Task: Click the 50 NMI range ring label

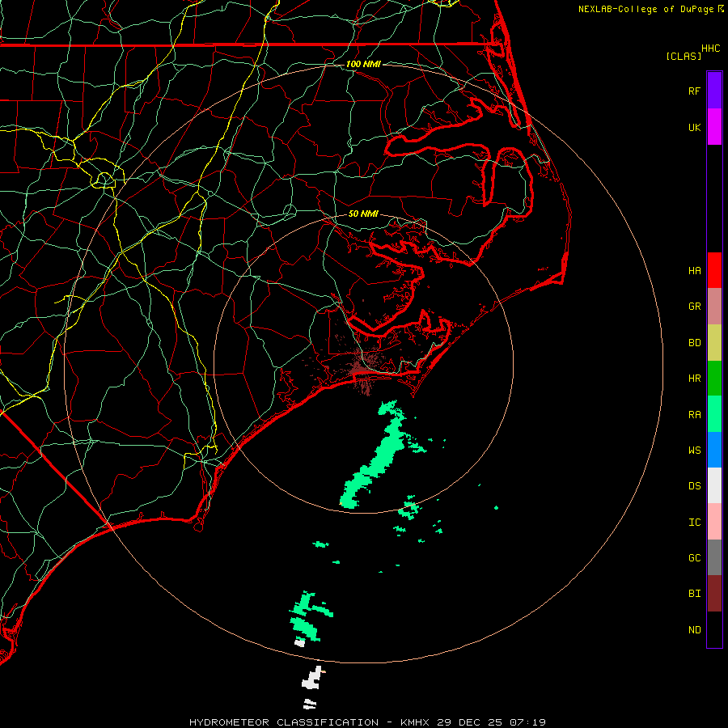Action: (x=363, y=214)
